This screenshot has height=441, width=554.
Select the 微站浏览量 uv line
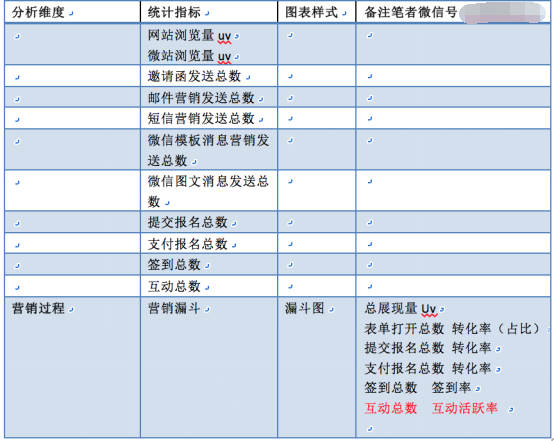click(189, 56)
